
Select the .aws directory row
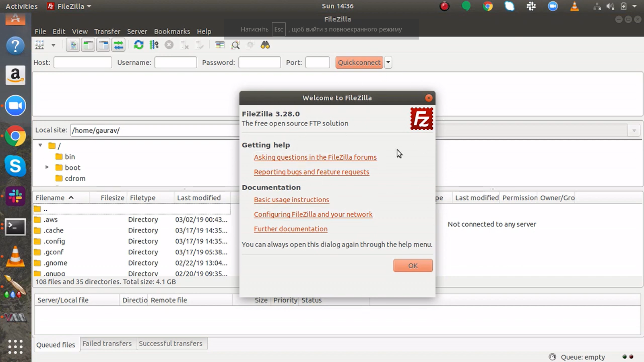tap(132, 220)
